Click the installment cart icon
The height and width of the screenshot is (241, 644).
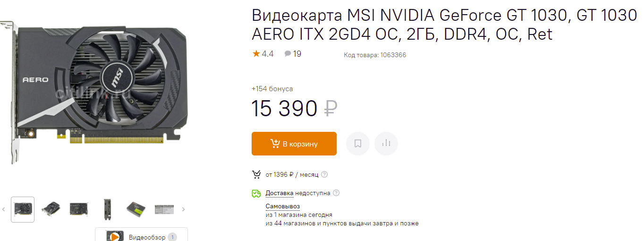(256, 174)
